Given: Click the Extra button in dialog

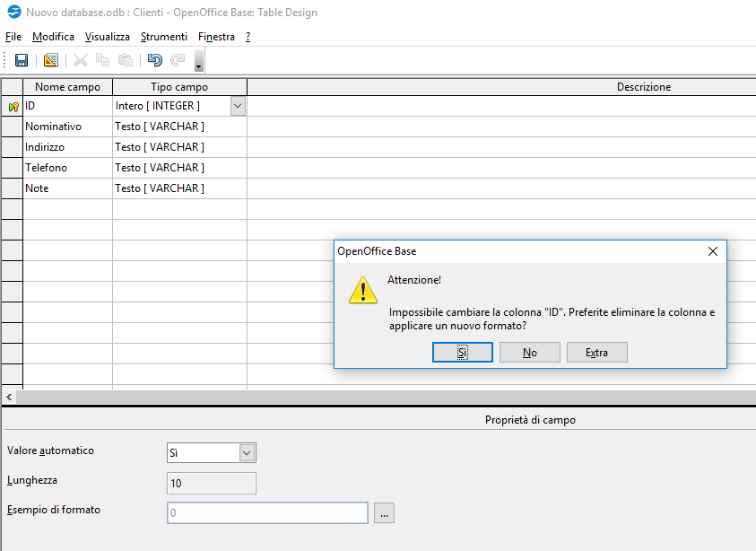Looking at the screenshot, I should 596,353.
